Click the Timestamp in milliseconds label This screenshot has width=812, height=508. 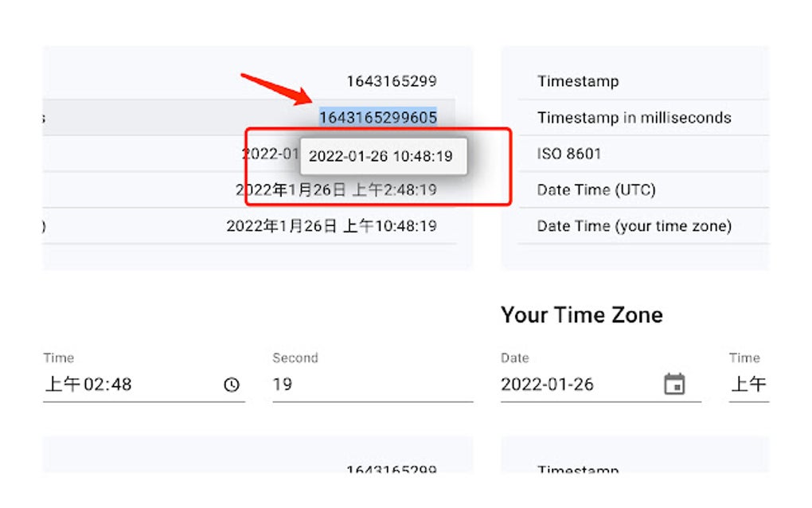(x=634, y=117)
